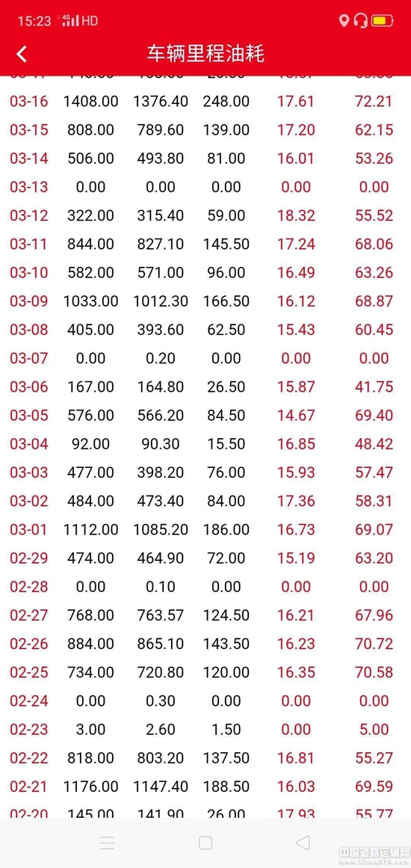Image resolution: width=411 pixels, height=868 pixels.
Task: Tap the location pin status icon
Action: click(x=344, y=21)
